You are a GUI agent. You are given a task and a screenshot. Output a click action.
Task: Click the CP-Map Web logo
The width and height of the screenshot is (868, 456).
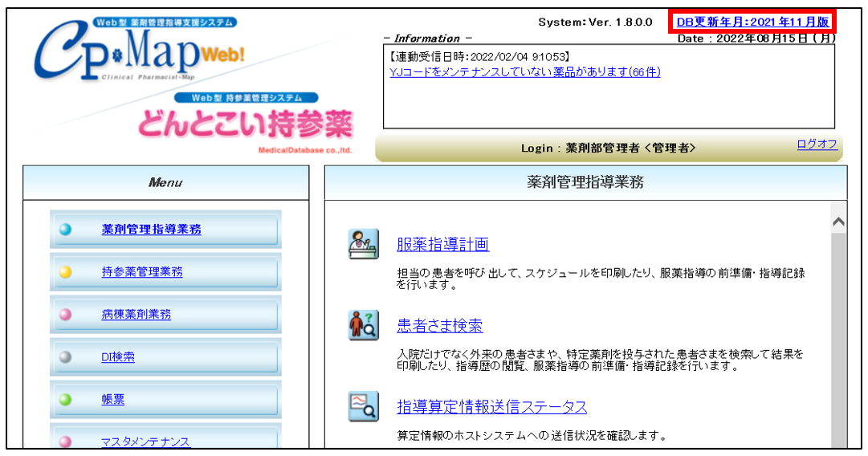coord(140,51)
